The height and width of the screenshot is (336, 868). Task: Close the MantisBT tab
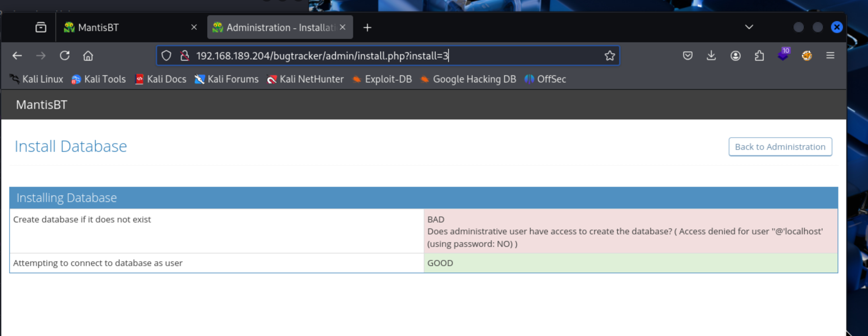click(x=194, y=27)
